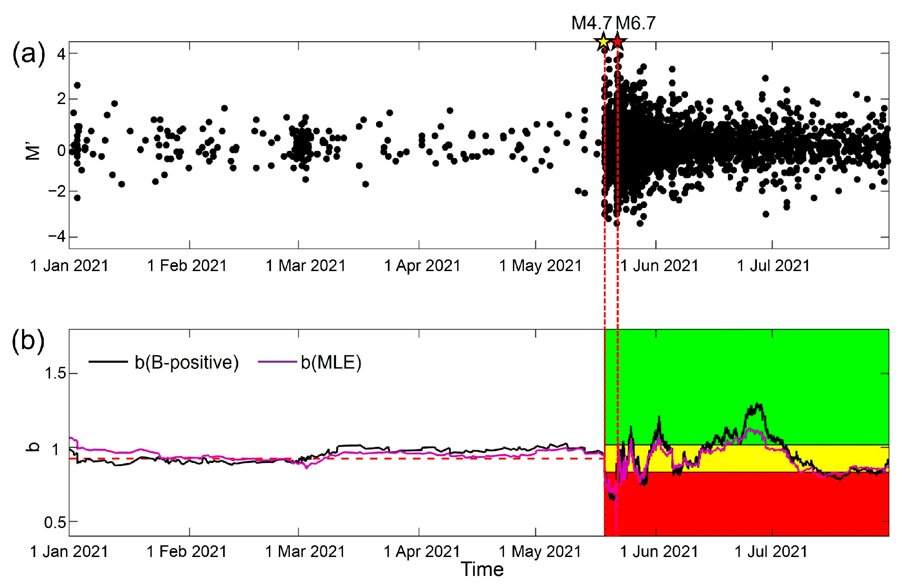Click the (a) panel label

[x=29, y=55]
